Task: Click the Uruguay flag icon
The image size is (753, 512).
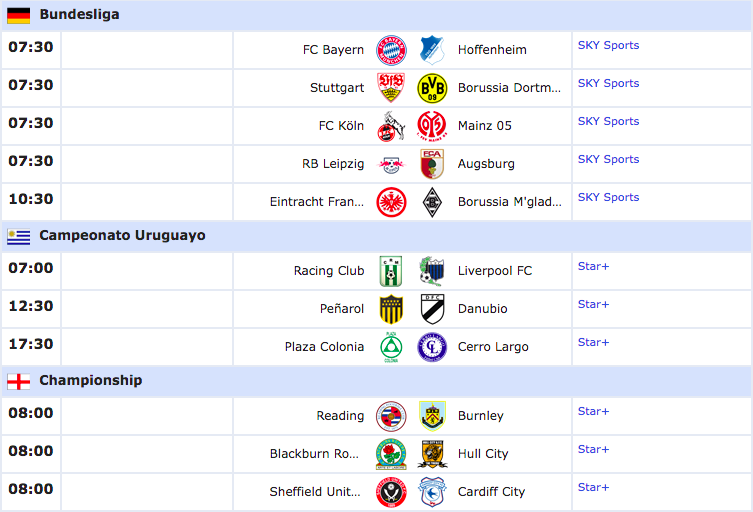Action: click(x=19, y=236)
